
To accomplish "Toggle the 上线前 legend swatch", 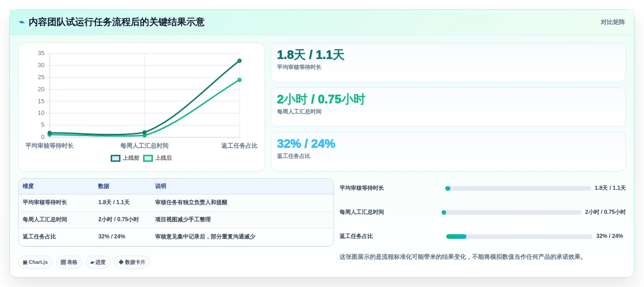I will click(115, 158).
